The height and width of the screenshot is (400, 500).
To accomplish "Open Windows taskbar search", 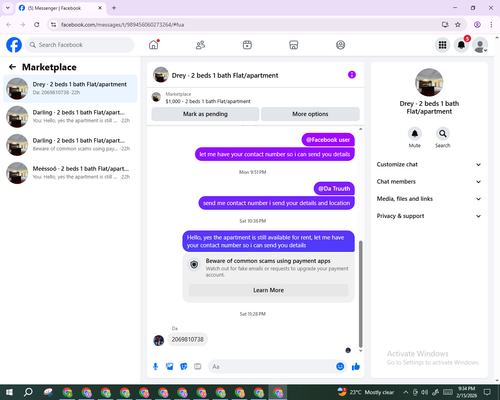I will pos(28,392).
